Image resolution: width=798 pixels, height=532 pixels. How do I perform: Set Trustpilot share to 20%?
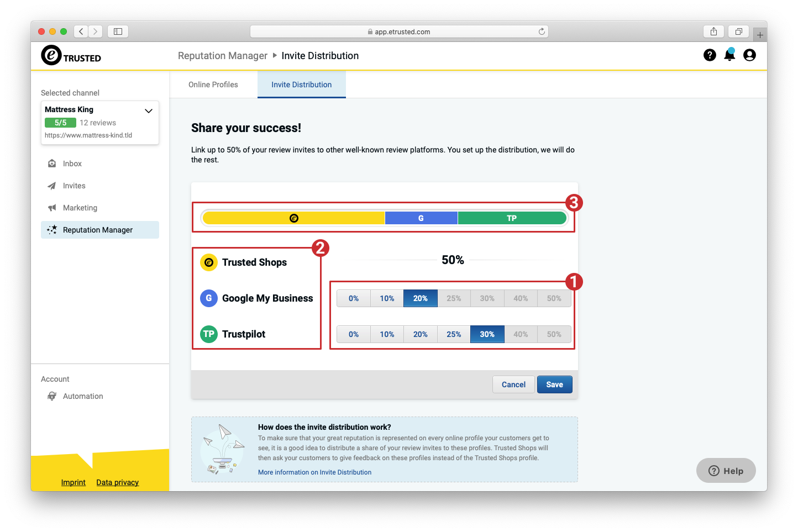coord(421,334)
